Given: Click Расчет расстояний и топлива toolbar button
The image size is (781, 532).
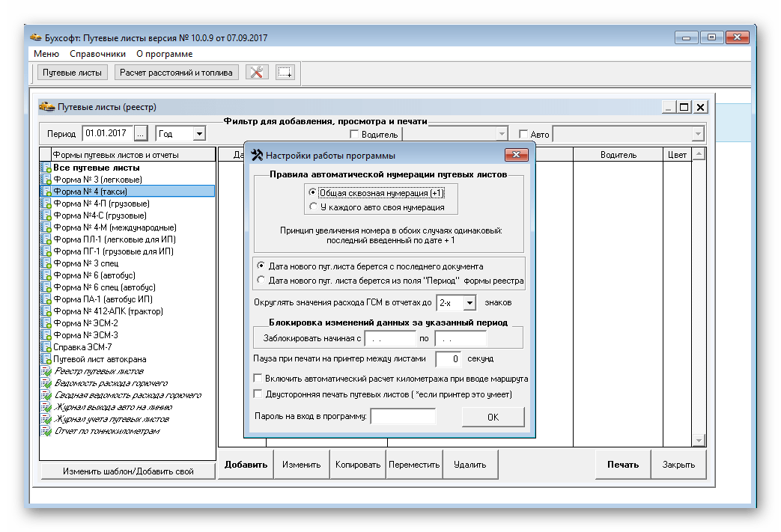Looking at the screenshot, I should 176,73.
